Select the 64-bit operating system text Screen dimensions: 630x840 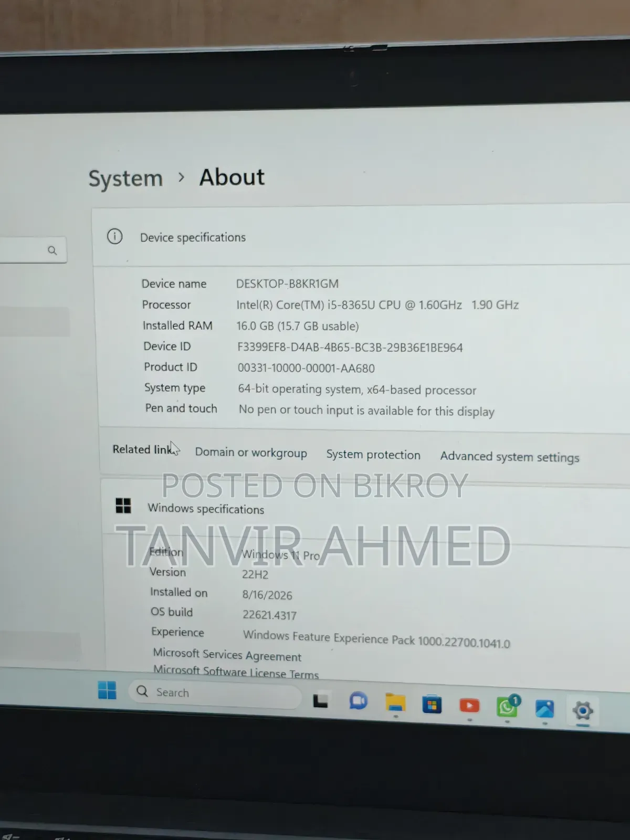point(357,390)
